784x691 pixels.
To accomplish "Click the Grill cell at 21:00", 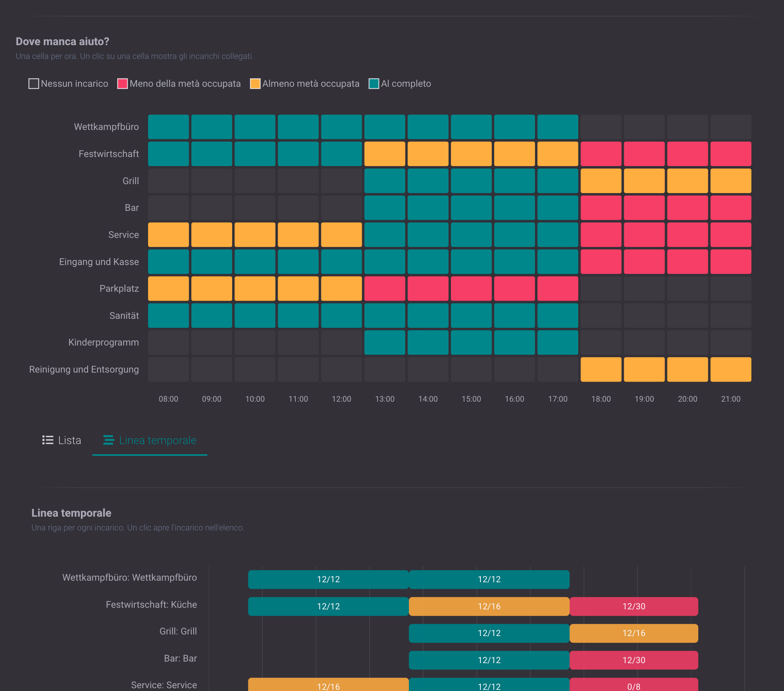I will click(731, 181).
